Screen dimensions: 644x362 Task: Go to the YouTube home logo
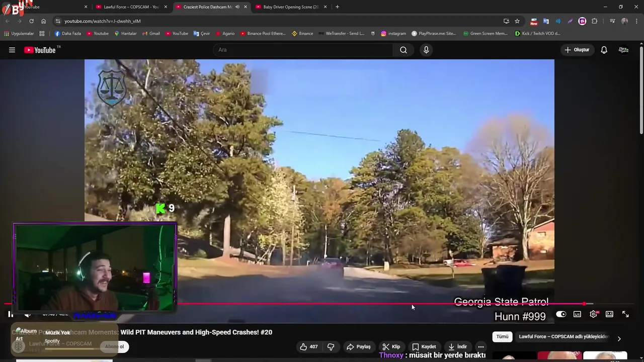pyautogui.click(x=40, y=50)
